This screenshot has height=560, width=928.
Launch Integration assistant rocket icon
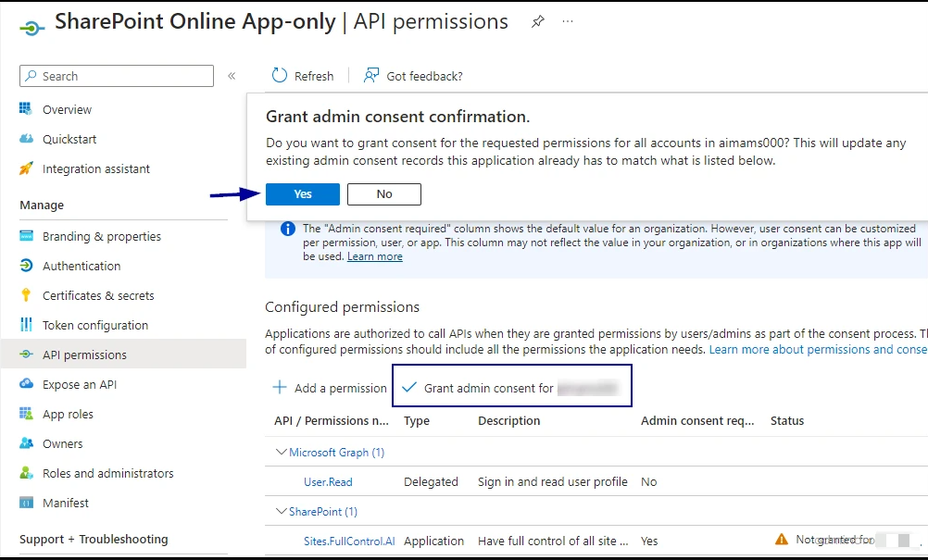point(26,168)
